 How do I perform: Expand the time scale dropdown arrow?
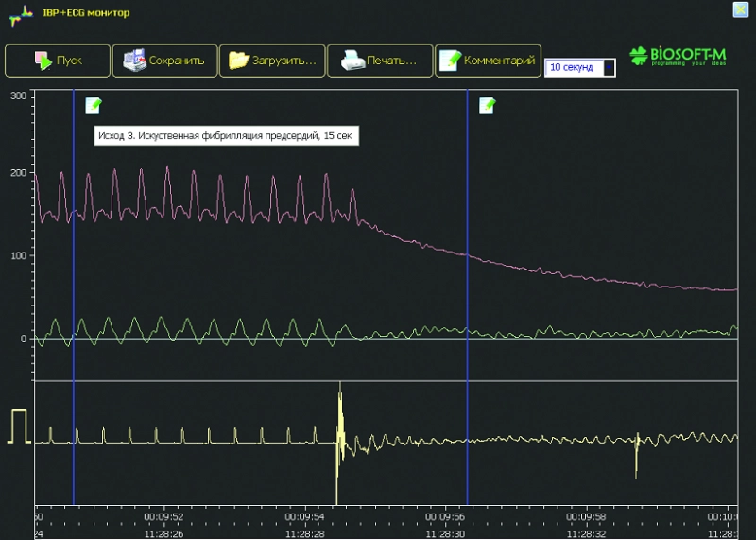pyautogui.click(x=610, y=67)
